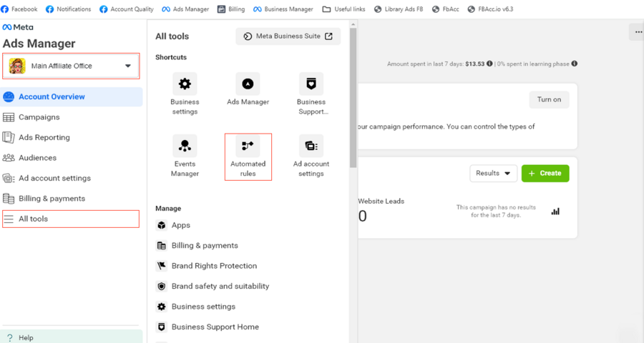The image size is (644, 343).
Task: Open the Results dropdown
Action: coord(493,174)
